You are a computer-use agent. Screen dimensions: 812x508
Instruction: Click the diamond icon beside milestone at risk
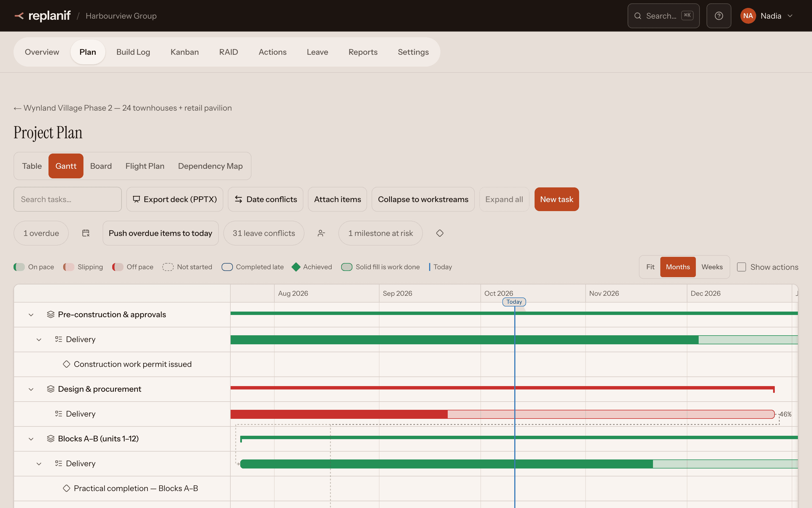pyautogui.click(x=440, y=233)
